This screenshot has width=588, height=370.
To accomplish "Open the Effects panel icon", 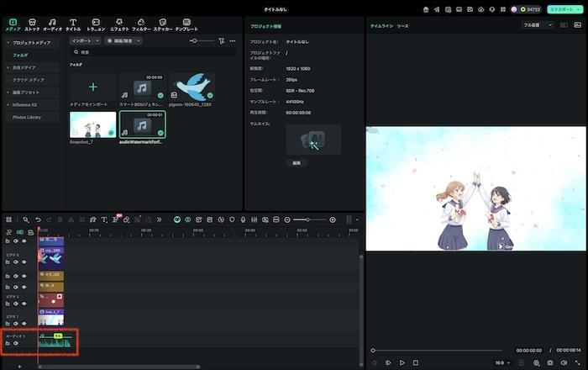I will point(119,22).
